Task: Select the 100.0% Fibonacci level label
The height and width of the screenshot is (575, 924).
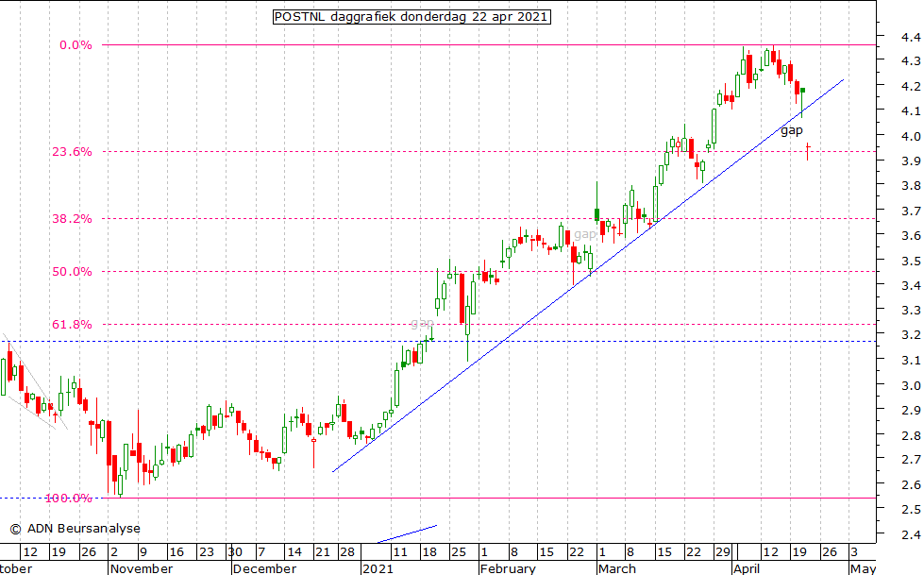Action: [x=68, y=499]
